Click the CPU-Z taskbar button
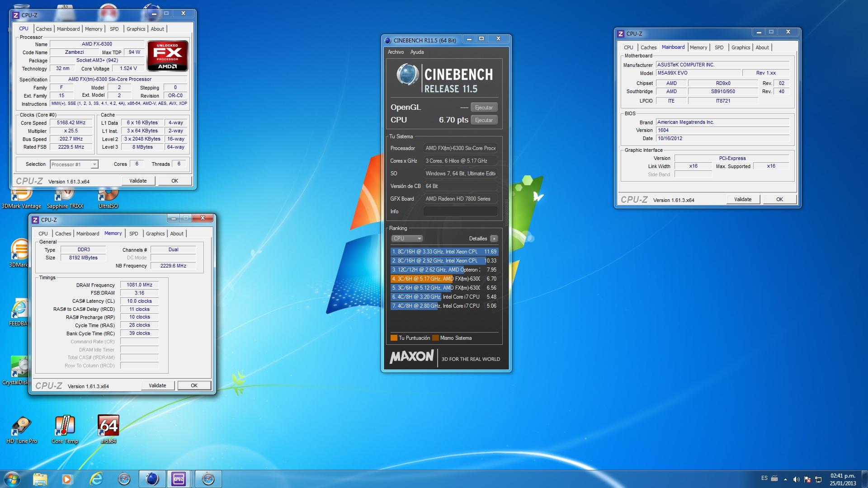Screen dimensions: 868x488 click(x=179, y=479)
